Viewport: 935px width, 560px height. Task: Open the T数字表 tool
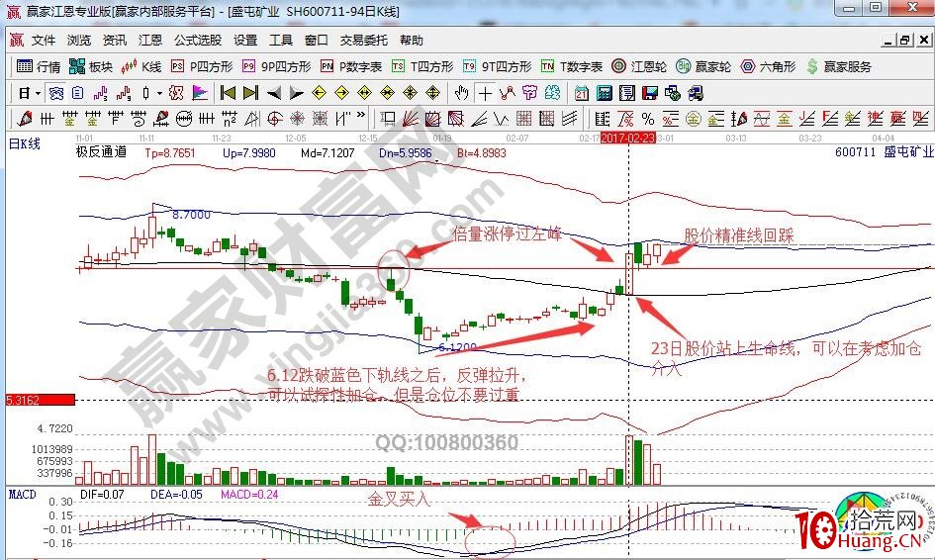(571, 66)
